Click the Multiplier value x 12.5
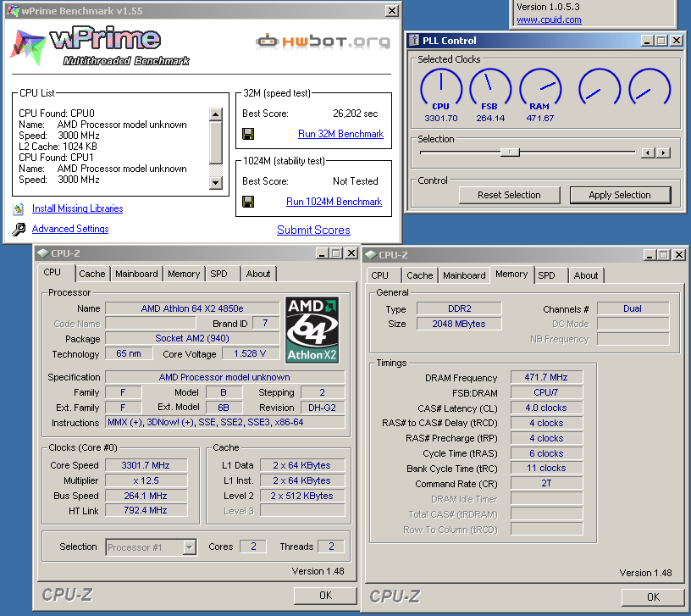The width and height of the screenshot is (691, 616). coord(146,480)
